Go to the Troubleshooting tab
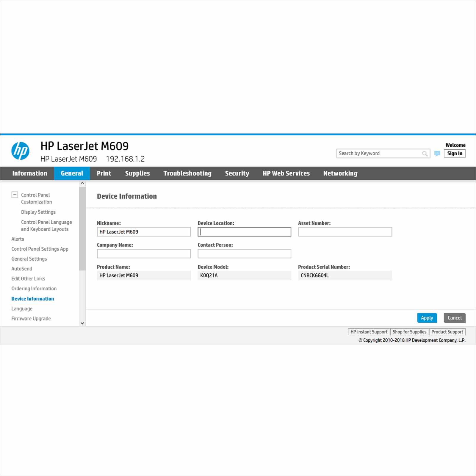Viewport: 476px width, 476px height. (x=187, y=173)
